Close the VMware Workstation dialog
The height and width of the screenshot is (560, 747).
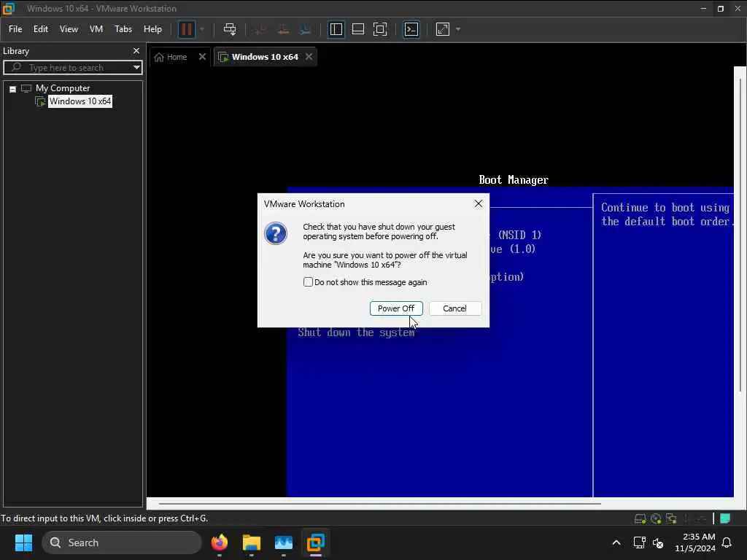(x=479, y=204)
